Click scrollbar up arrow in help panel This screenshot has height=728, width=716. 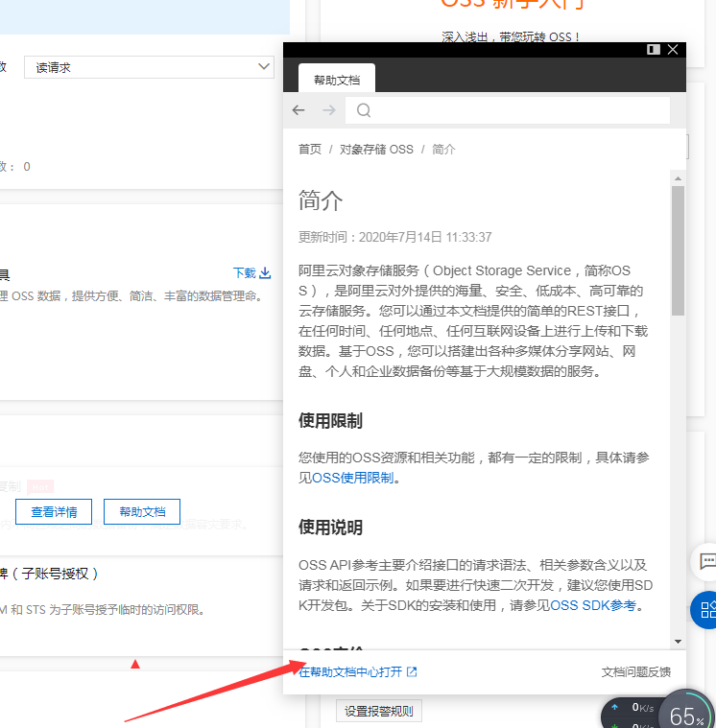click(x=678, y=178)
